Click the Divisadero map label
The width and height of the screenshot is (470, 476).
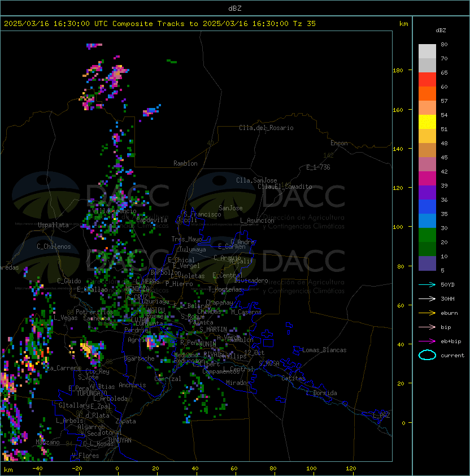point(251,280)
